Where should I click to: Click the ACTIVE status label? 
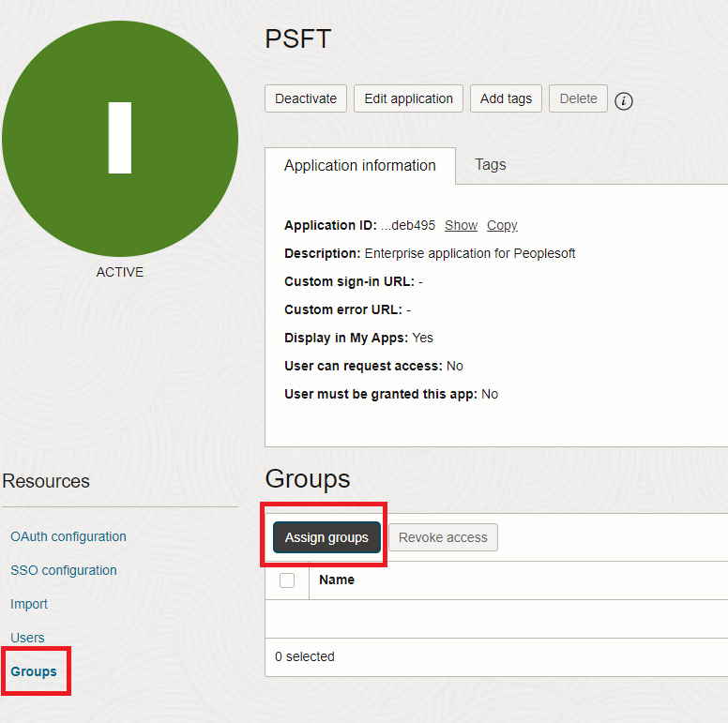click(x=120, y=272)
